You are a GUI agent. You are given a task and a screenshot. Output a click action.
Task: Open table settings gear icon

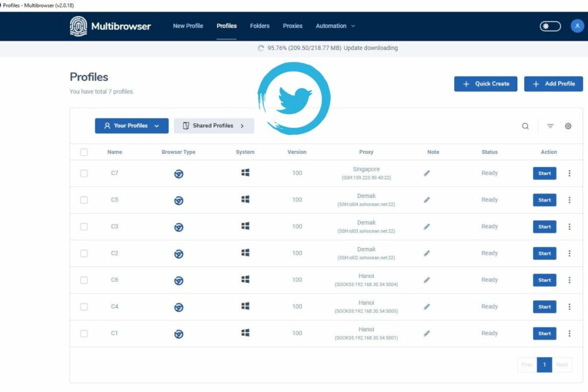(568, 126)
